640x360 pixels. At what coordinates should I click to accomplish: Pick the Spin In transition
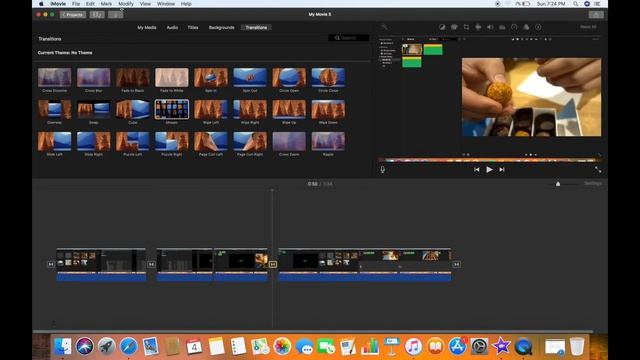[211, 78]
